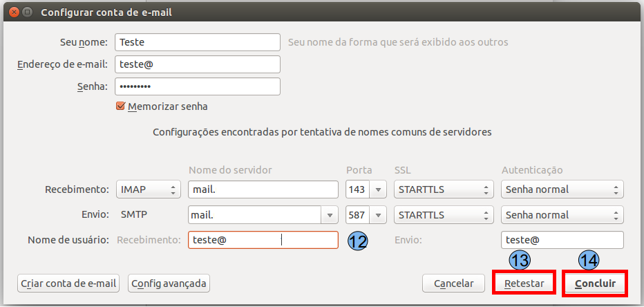Uncheck the Memorizar senha checkbox
644x307 pixels.
click(x=121, y=106)
